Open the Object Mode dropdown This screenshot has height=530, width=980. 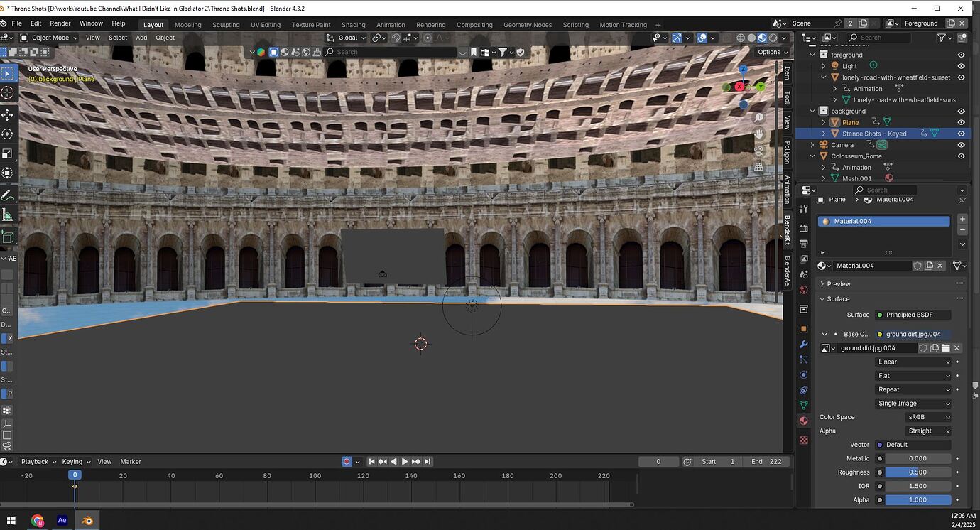point(49,38)
